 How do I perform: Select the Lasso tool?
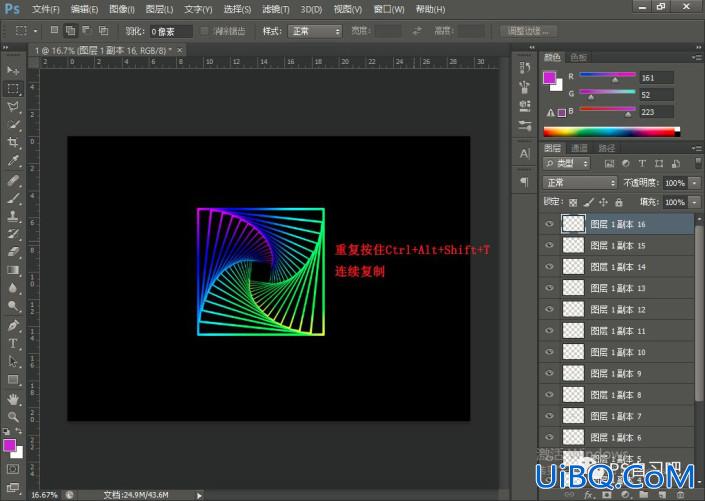13,107
